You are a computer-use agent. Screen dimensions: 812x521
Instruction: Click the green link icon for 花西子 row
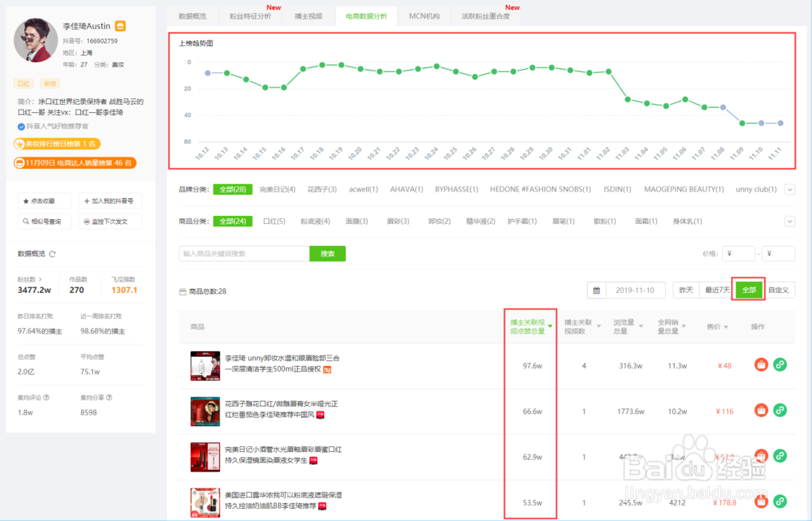(x=780, y=410)
